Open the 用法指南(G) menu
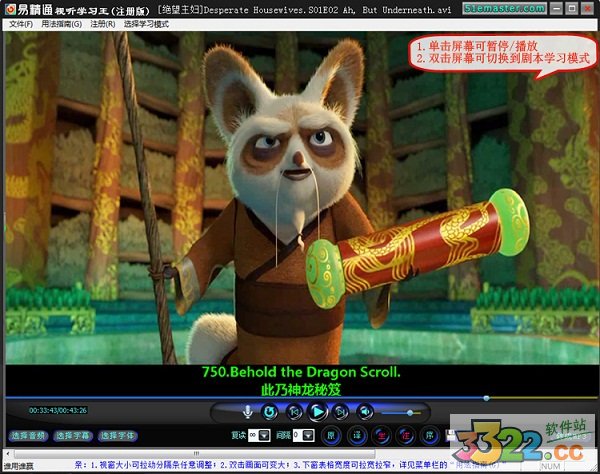Viewport: 600px width, 474px height. [x=61, y=24]
